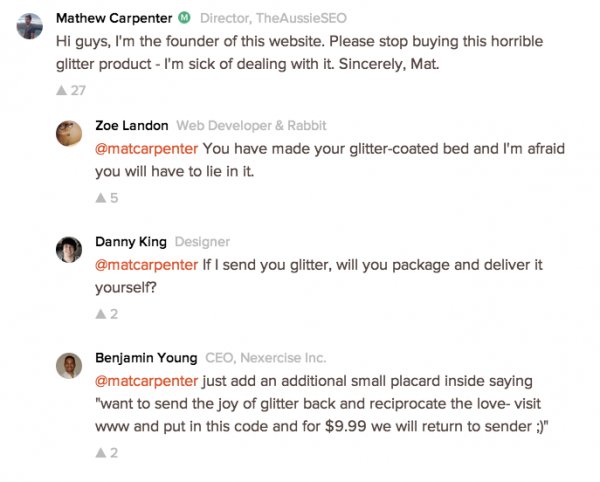Follow @matcarpenter mention in Zoe's reply
The height and width of the screenshot is (482, 600).
pyautogui.click(x=147, y=148)
